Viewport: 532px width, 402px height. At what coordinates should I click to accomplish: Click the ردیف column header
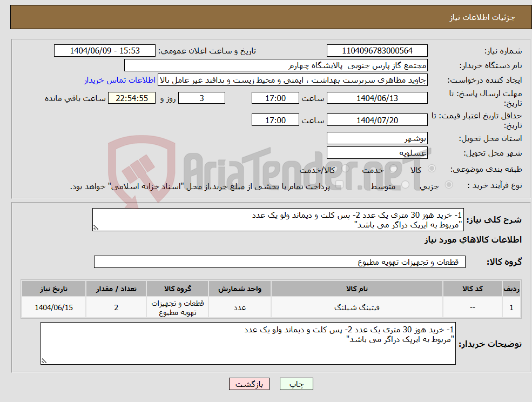(511, 289)
